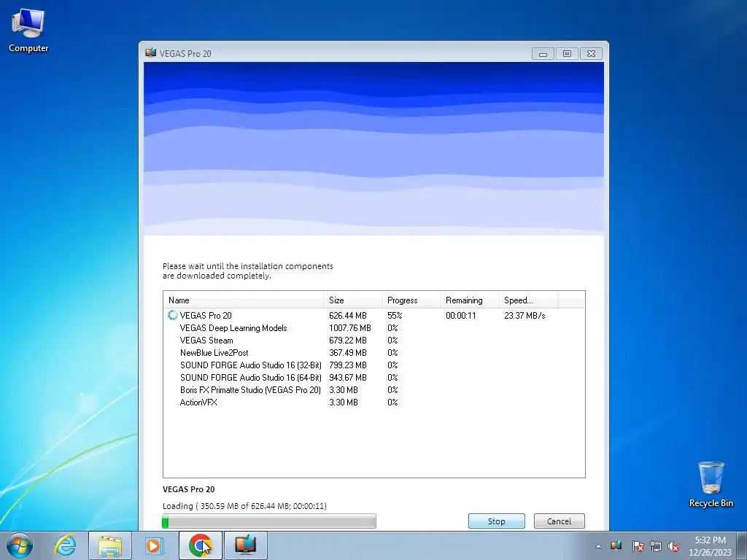Click the muted volume speaker tray icon

click(673, 546)
